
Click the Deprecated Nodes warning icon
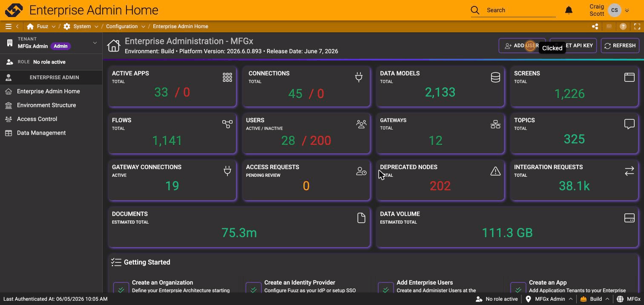495,171
